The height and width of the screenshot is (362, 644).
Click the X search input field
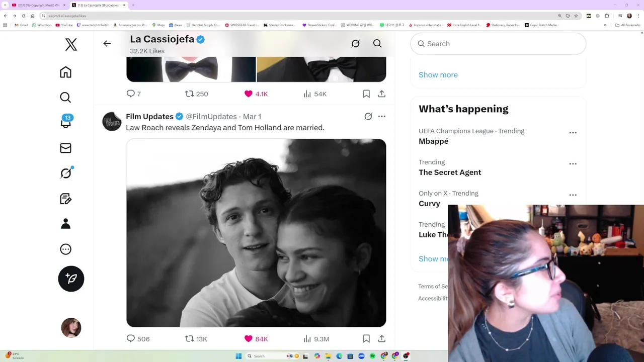pyautogui.click(x=498, y=44)
